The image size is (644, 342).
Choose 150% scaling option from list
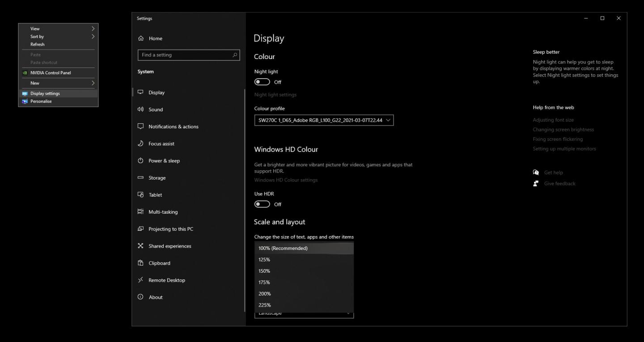click(x=264, y=271)
